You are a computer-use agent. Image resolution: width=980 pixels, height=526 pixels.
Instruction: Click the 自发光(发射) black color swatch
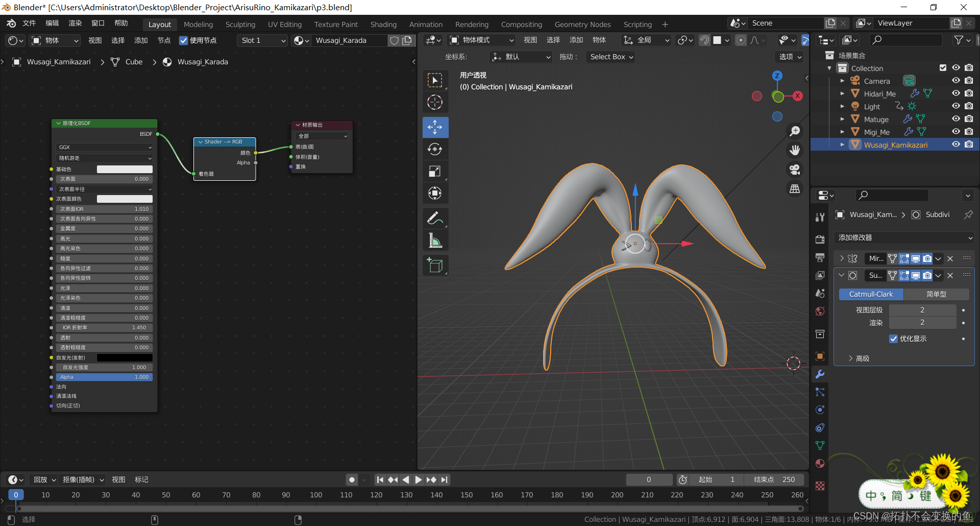(x=125, y=357)
